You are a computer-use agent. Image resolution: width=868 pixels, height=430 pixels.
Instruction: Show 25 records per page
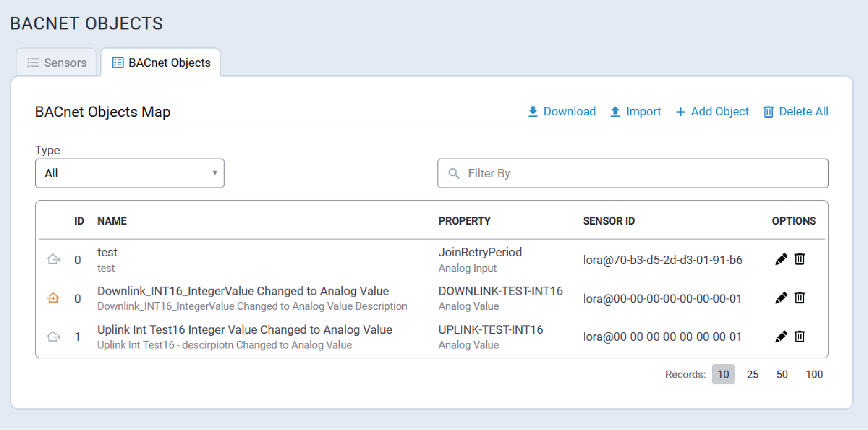tap(752, 375)
